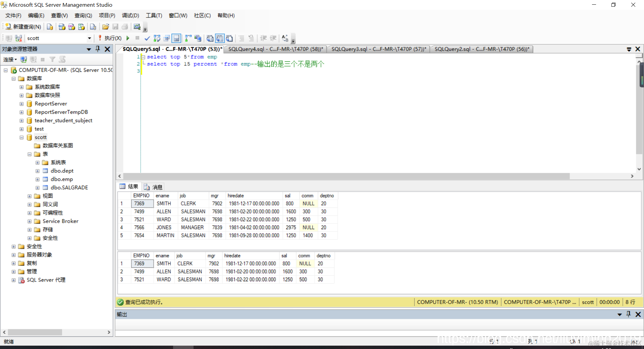
Task: Click the Disconnect icon in Object Explorer
Action: pyautogui.click(x=33, y=59)
